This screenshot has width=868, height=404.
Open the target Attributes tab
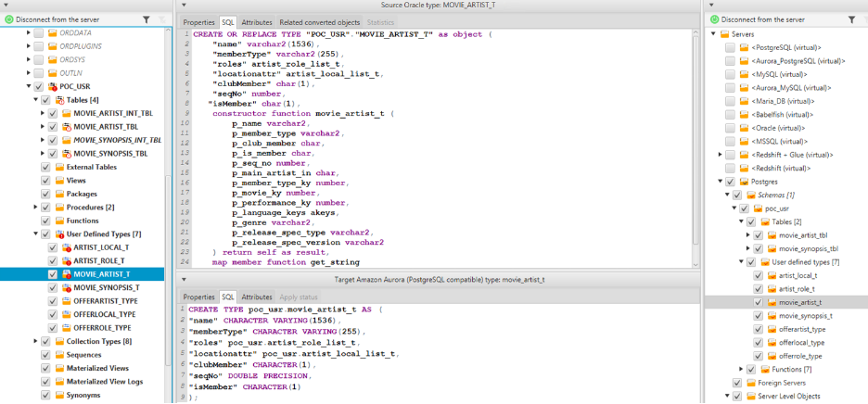257,297
